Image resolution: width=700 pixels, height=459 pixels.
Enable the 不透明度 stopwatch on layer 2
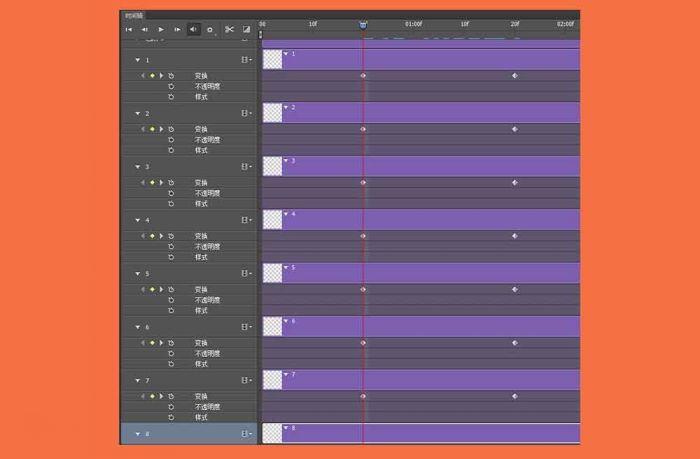(x=171, y=140)
